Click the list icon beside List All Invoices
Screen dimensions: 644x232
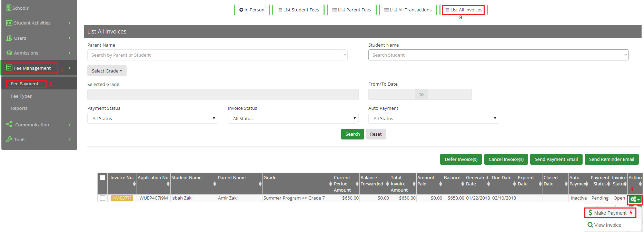coord(447,10)
